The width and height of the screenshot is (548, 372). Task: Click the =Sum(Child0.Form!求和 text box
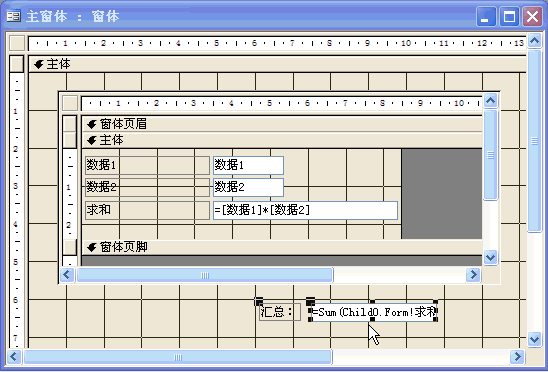[x=373, y=312]
